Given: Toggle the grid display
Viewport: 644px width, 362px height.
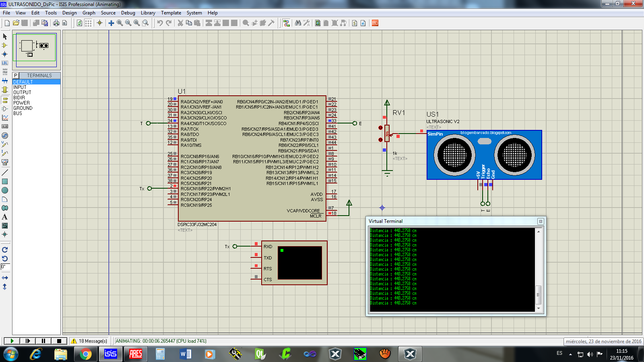Looking at the screenshot, I should click(87, 23).
